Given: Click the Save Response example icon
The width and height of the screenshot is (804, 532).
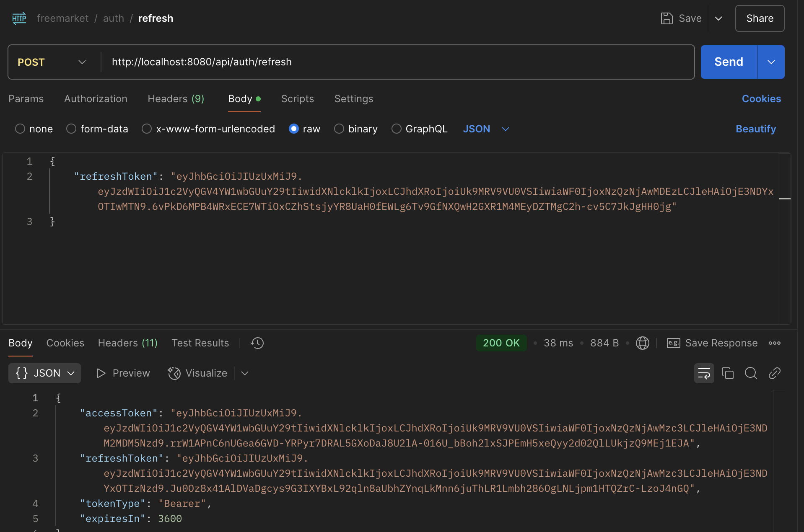Looking at the screenshot, I should click(x=673, y=343).
